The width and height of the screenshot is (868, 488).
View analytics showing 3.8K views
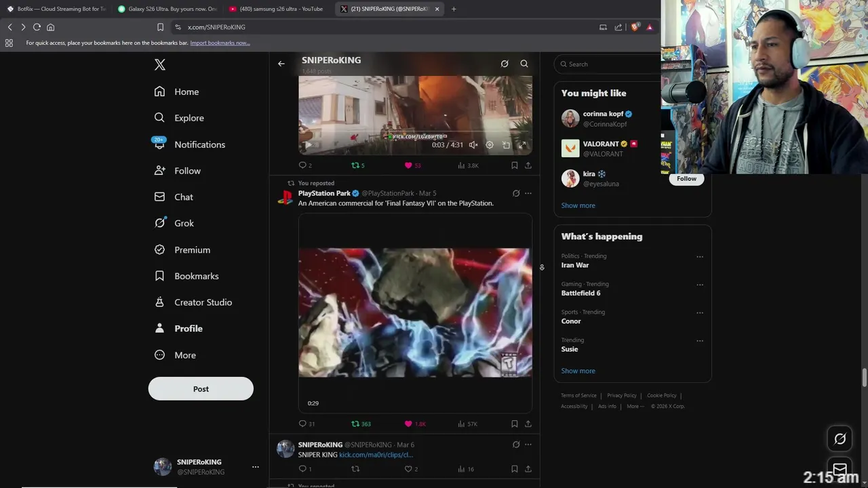click(468, 165)
